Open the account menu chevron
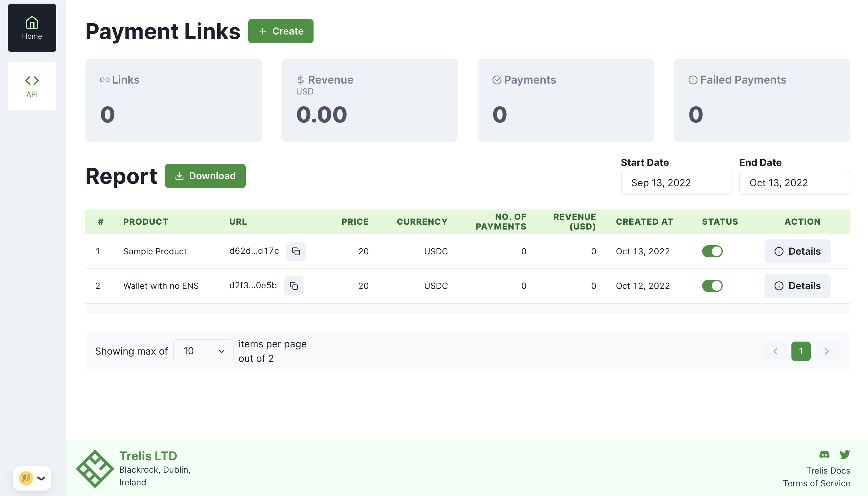Image resolution: width=868 pixels, height=496 pixels. (x=41, y=478)
